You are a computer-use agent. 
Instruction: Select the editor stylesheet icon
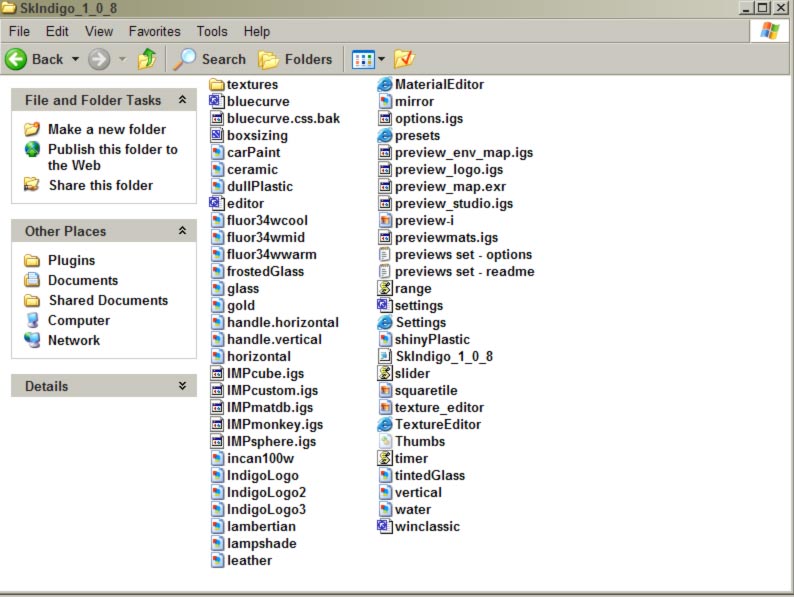click(x=217, y=203)
